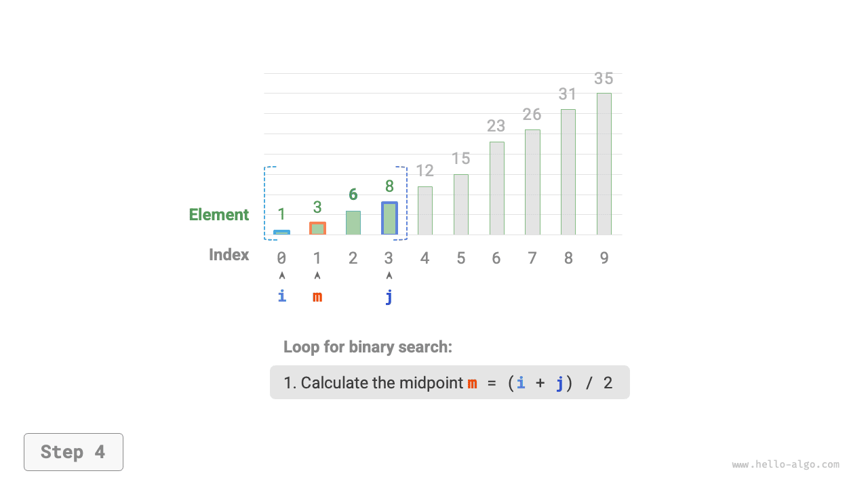Click the midpoint calculation formula box
This screenshot has height=488, width=868.
pos(450,382)
